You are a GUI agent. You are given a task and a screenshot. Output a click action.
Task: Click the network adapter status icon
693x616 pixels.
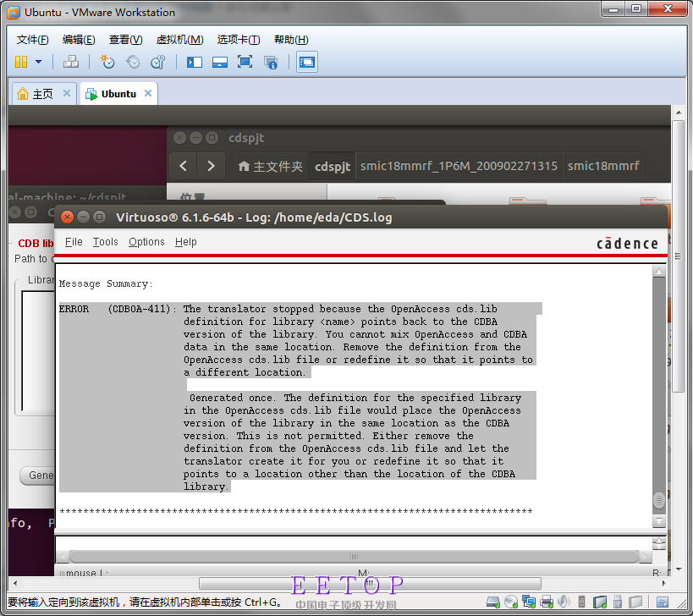(x=529, y=602)
